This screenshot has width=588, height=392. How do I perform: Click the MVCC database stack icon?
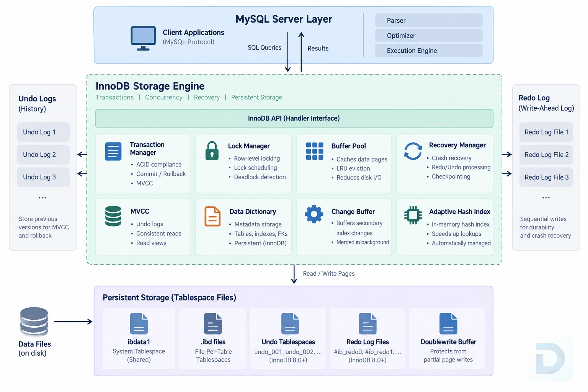(113, 216)
